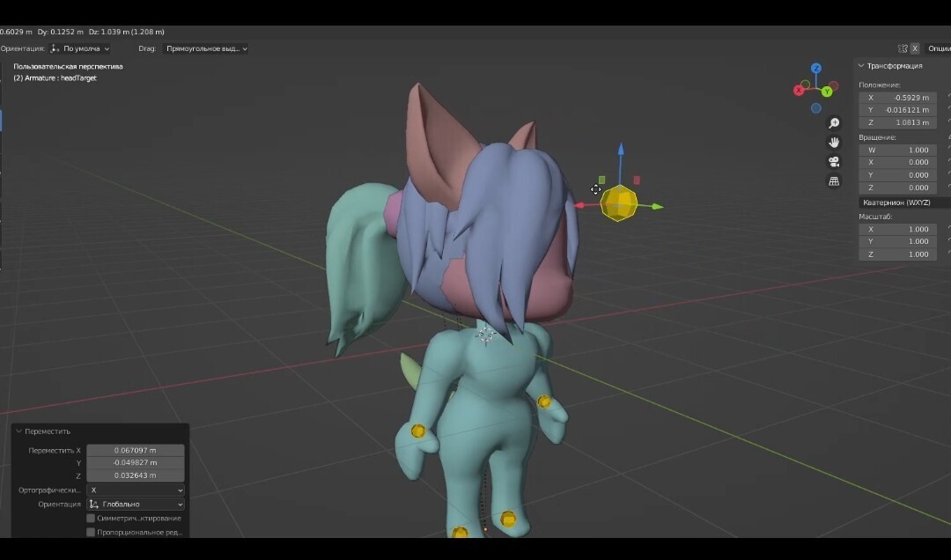Screen dimensions: 951x560
Task: Open the Кватернион (WXYZ) rotation mode dropdown
Action: (x=904, y=203)
